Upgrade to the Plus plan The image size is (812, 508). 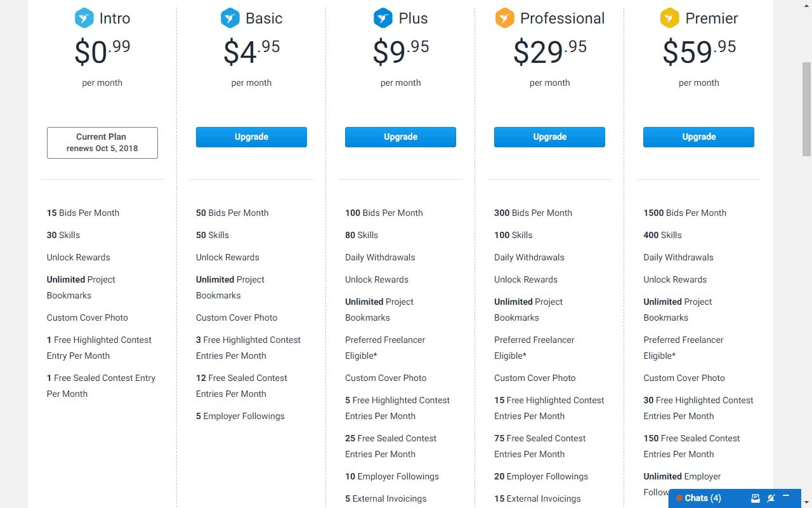(x=400, y=137)
